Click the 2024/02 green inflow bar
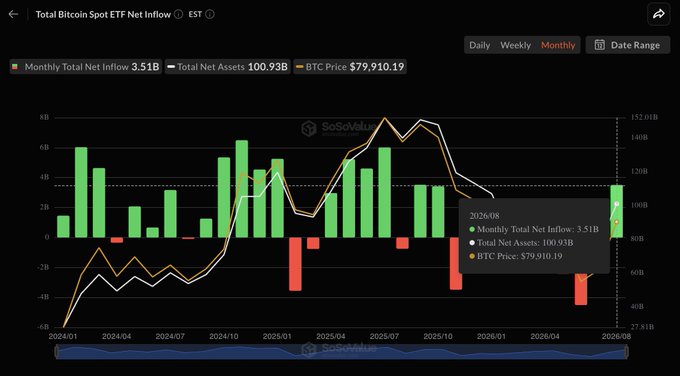 [x=81, y=192]
